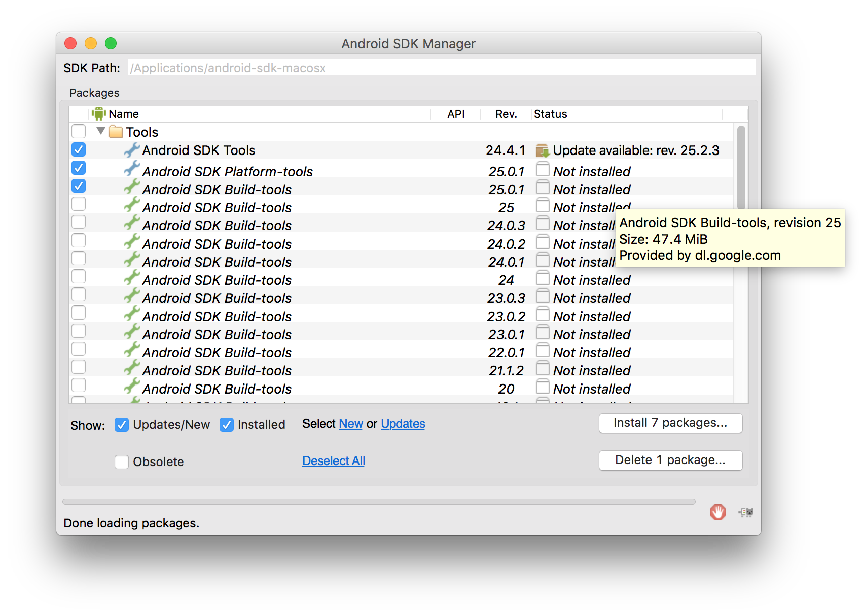The height and width of the screenshot is (616, 862).
Task: Check the Build-tools rev 24.0.3 checkbox
Action: tap(79, 222)
